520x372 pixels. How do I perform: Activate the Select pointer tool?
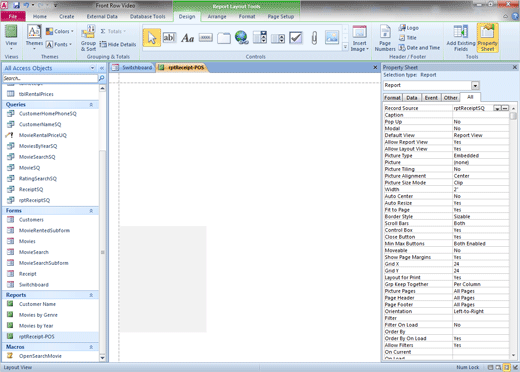tap(152, 38)
